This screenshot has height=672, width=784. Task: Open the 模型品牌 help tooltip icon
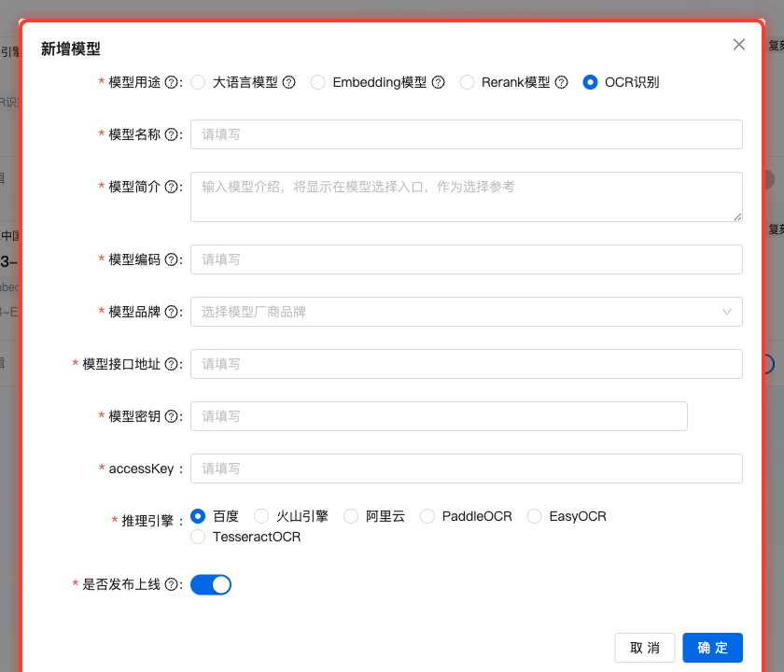pos(172,312)
